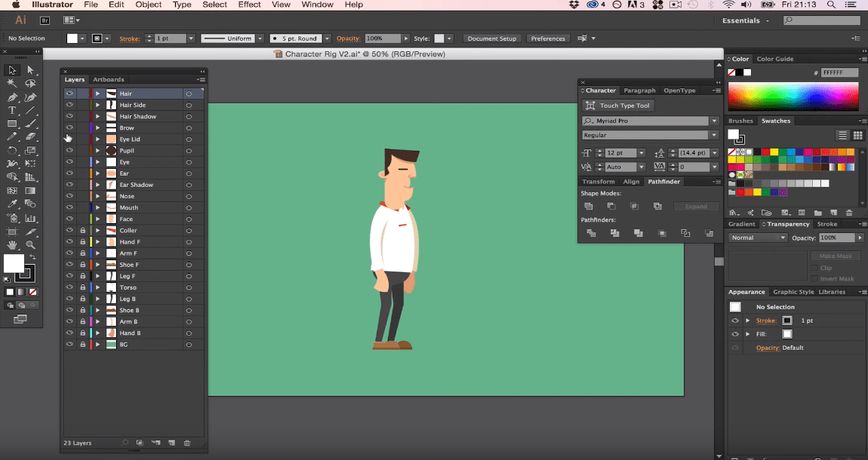Choose the Eraser tool
Viewport: 868px width, 460px height.
click(x=30, y=137)
